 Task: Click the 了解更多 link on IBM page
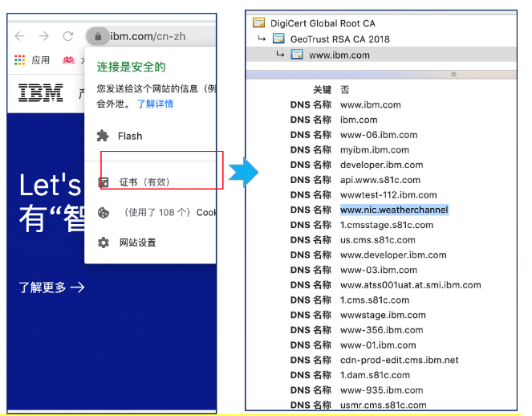coord(51,288)
